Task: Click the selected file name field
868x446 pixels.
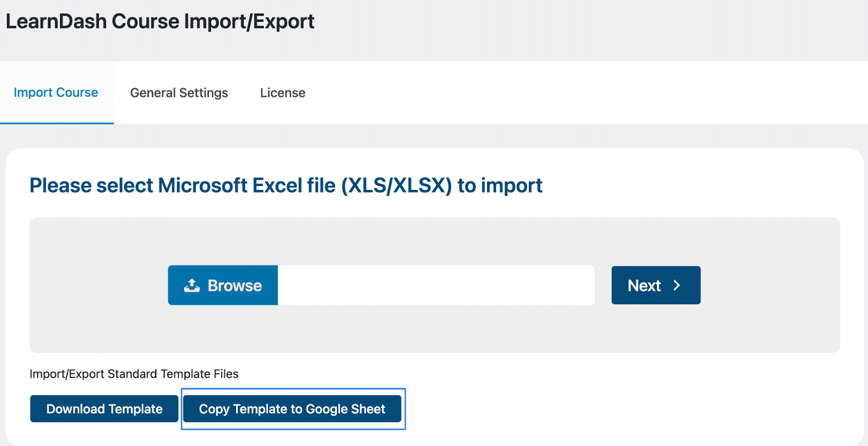Action: (x=436, y=285)
